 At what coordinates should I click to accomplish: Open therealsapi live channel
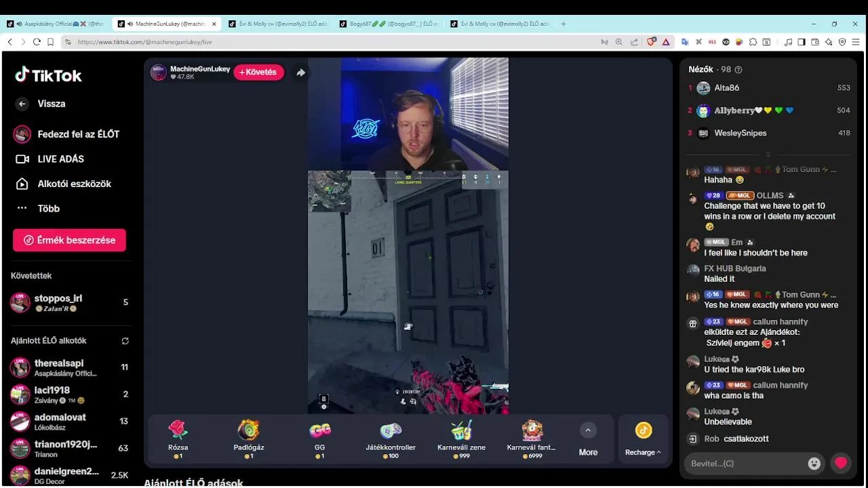click(71, 367)
